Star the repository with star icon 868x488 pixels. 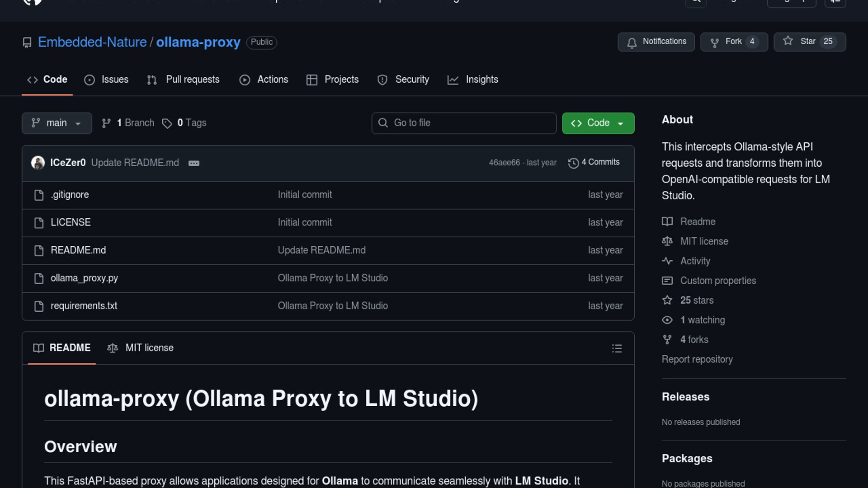(809, 42)
